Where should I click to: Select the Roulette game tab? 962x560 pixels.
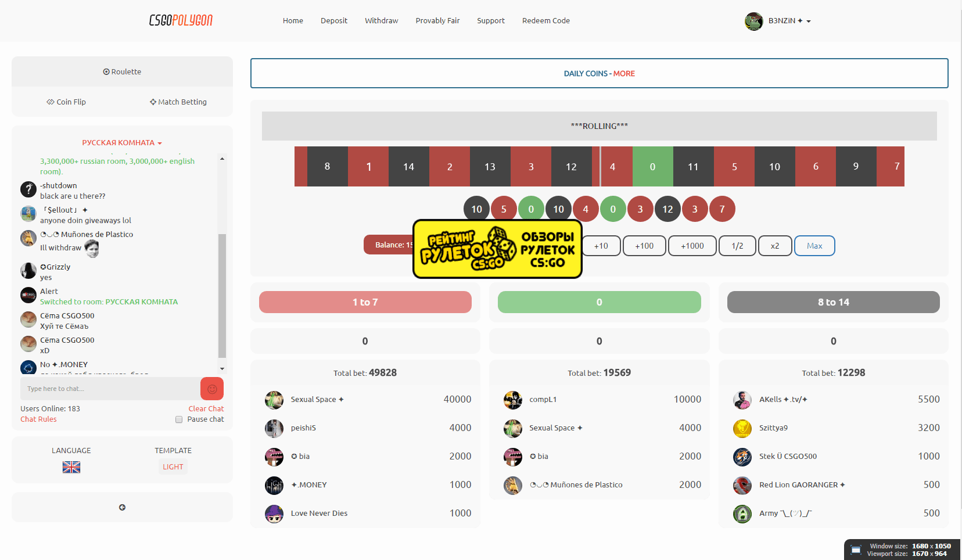tap(122, 71)
